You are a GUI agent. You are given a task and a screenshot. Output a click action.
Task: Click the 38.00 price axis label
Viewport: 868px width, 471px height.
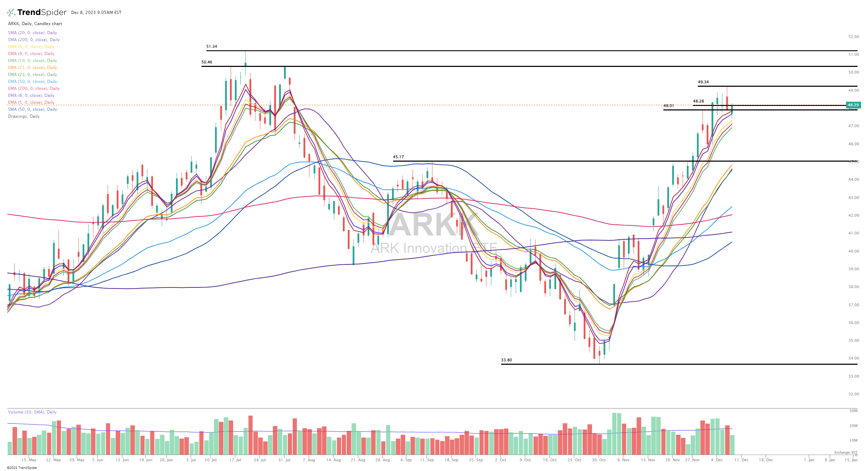(x=854, y=287)
